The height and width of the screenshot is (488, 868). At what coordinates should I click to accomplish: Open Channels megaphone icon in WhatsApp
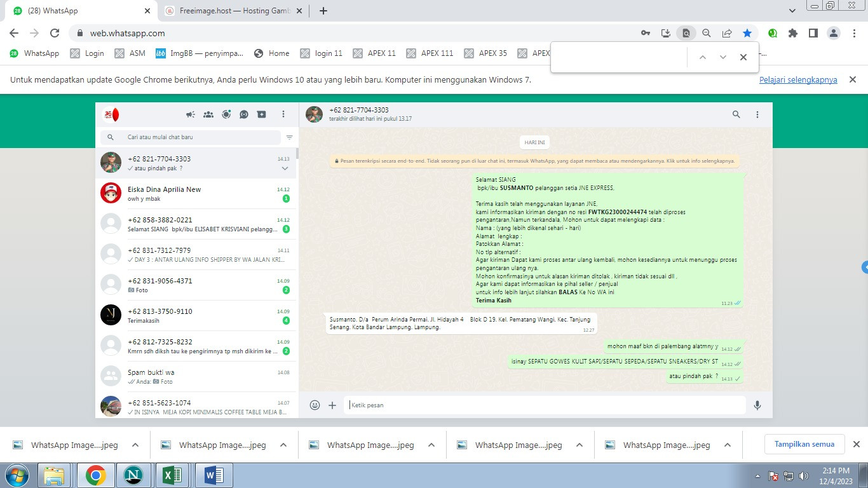click(190, 114)
